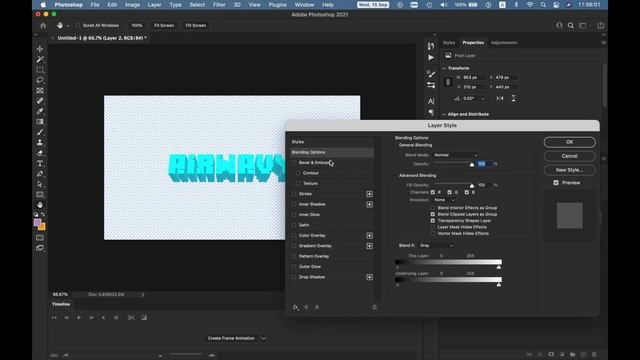Toggle the Preview checkbox
640x360 pixels.
point(556,182)
